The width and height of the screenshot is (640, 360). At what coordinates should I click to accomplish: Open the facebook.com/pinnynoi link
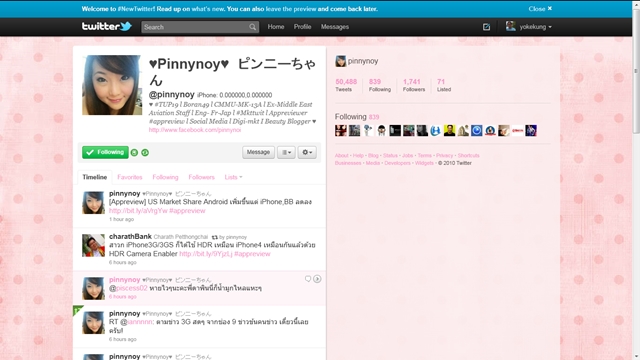195,130
